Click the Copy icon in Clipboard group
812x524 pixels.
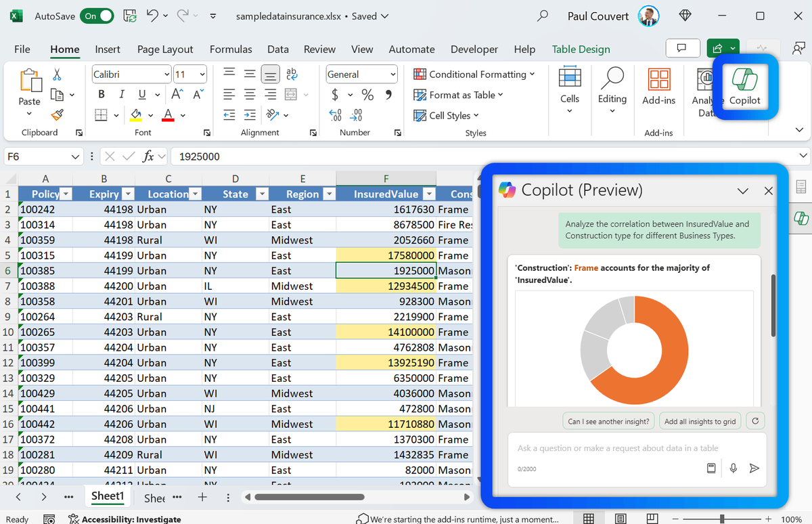pyautogui.click(x=58, y=95)
